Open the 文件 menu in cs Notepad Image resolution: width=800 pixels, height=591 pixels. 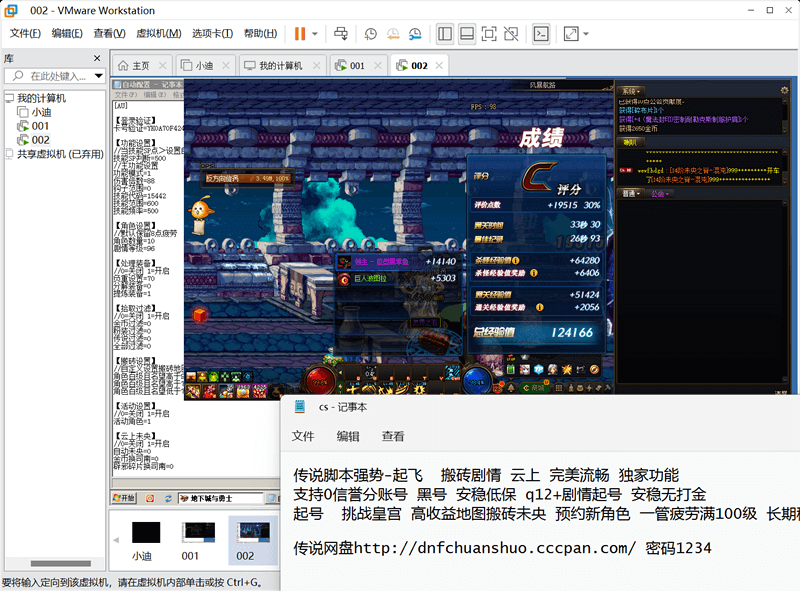(x=303, y=436)
